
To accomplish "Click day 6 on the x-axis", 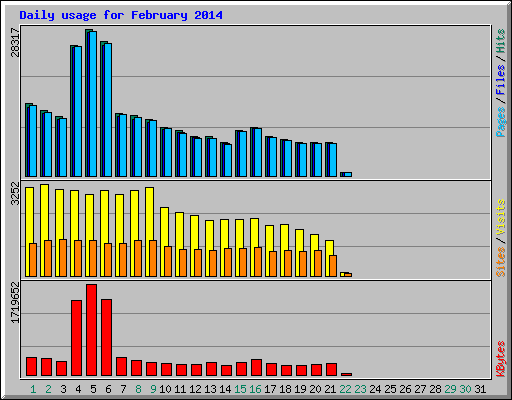I will point(108,389).
